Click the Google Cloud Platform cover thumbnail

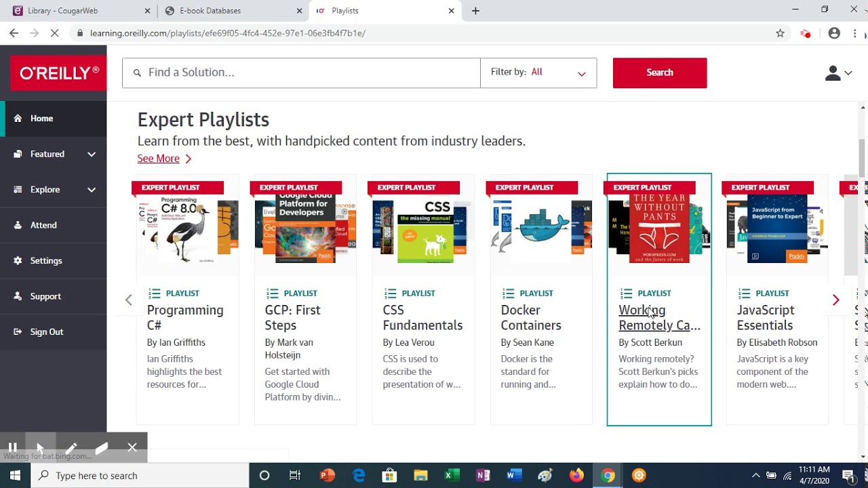click(x=305, y=229)
